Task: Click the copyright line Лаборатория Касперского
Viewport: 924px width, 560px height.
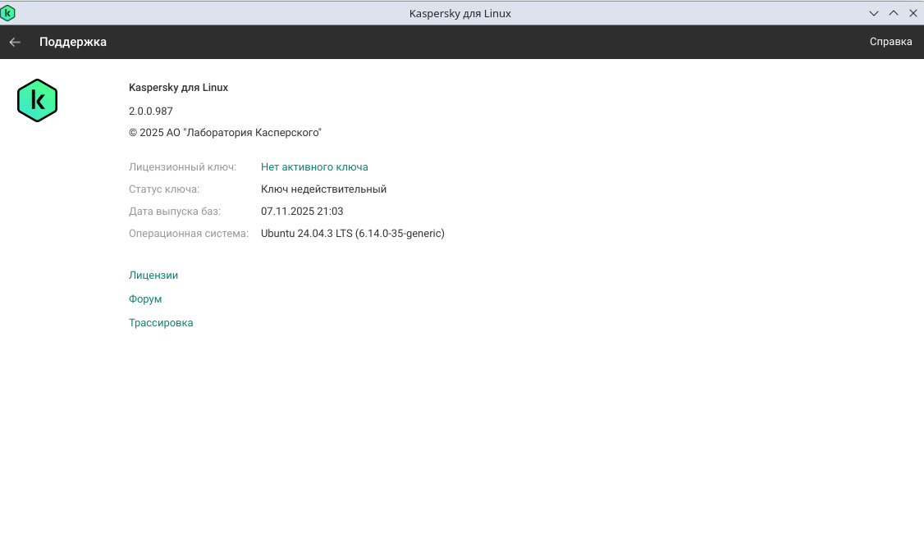Action: [225, 133]
